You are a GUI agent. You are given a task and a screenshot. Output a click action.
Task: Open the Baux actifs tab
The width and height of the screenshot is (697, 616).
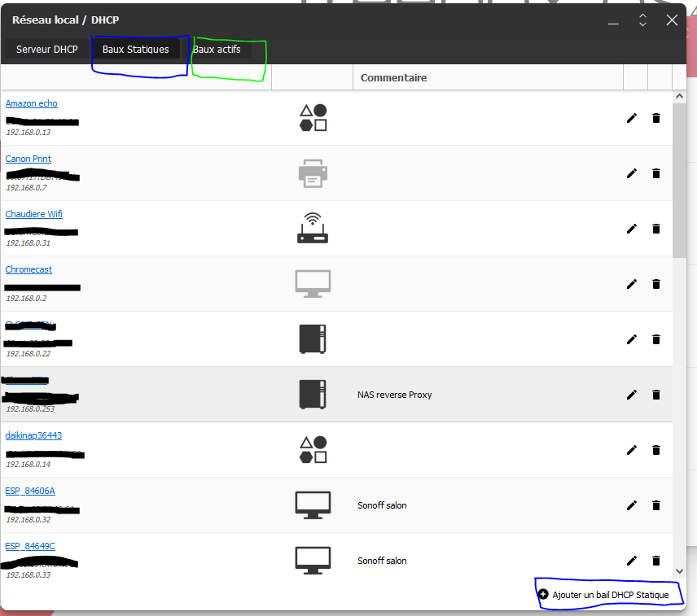[217, 50]
